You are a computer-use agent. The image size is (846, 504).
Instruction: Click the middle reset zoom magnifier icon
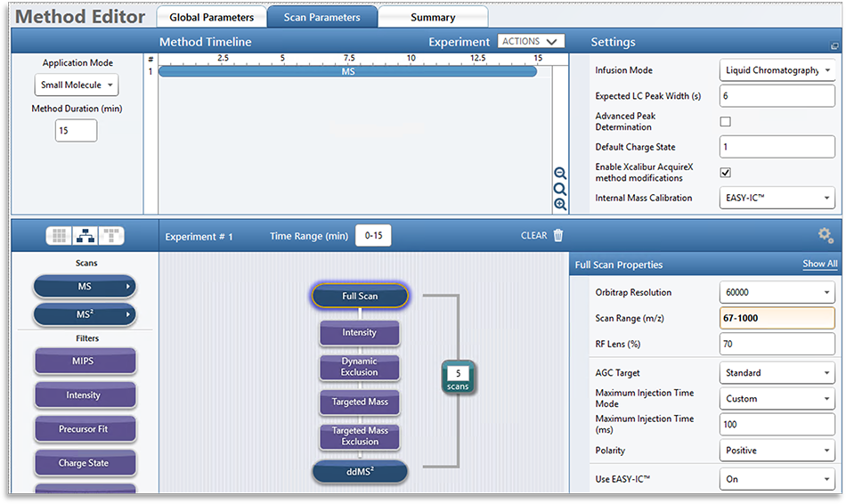tap(560, 189)
